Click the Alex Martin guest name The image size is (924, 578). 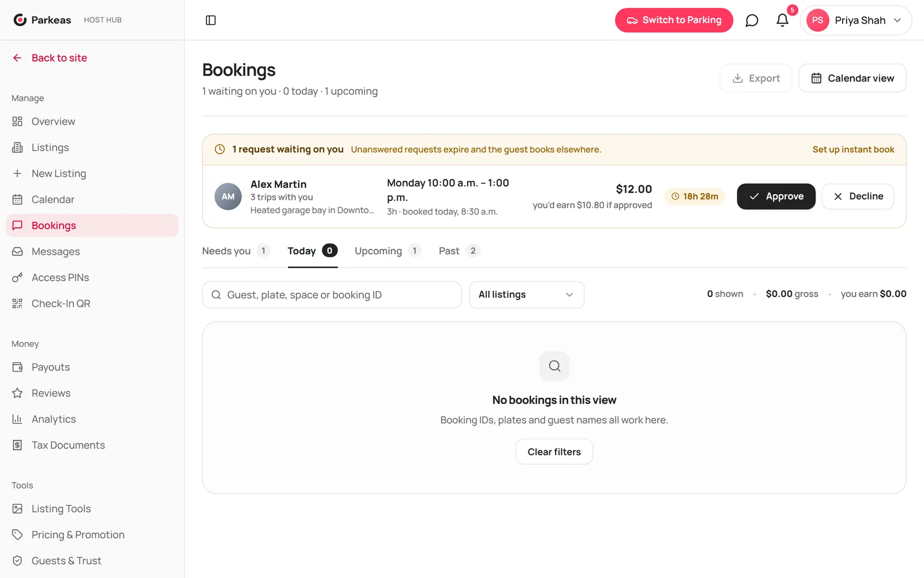(278, 184)
